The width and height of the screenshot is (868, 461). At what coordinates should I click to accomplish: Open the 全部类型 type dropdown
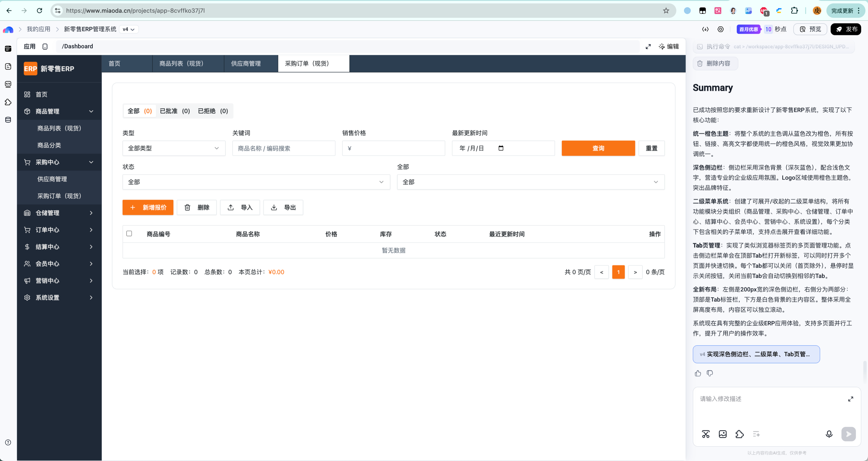[x=174, y=148]
